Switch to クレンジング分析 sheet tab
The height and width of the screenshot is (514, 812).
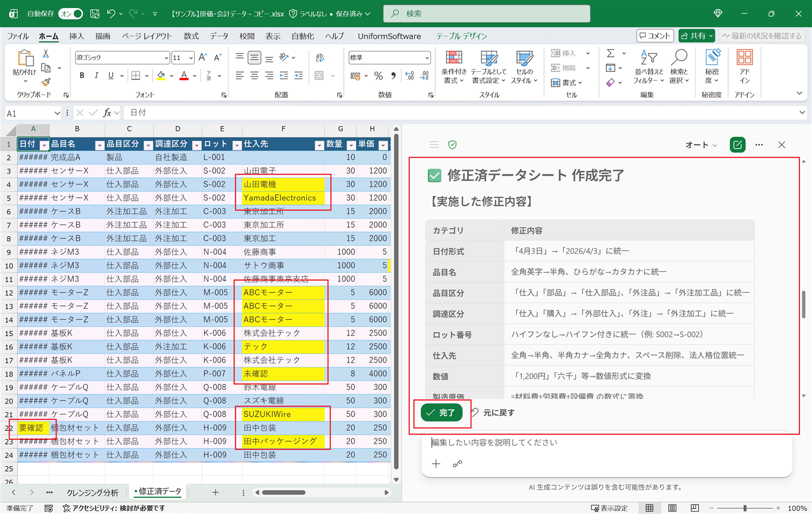[x=92, y=492]
